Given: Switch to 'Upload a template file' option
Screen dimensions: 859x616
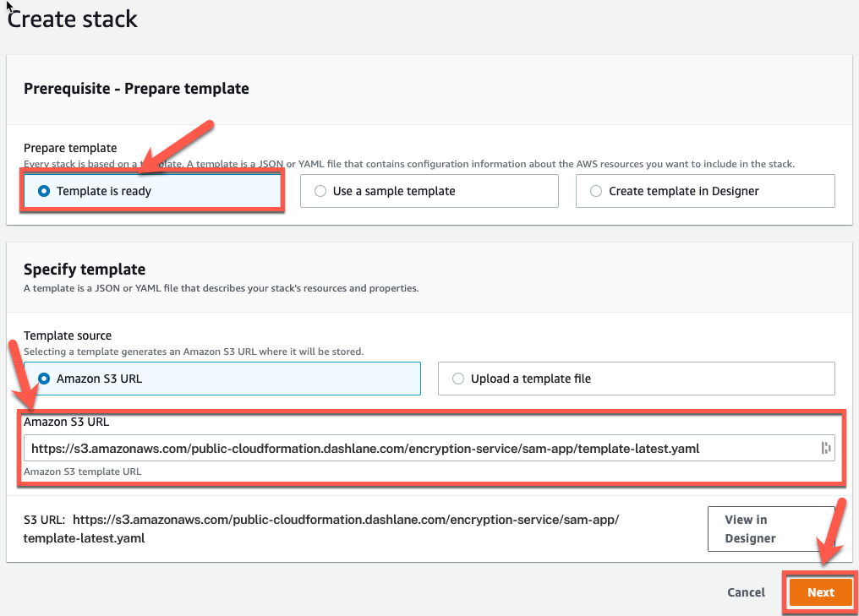Looking at the screenshot, I should click(x=636, y=379).
